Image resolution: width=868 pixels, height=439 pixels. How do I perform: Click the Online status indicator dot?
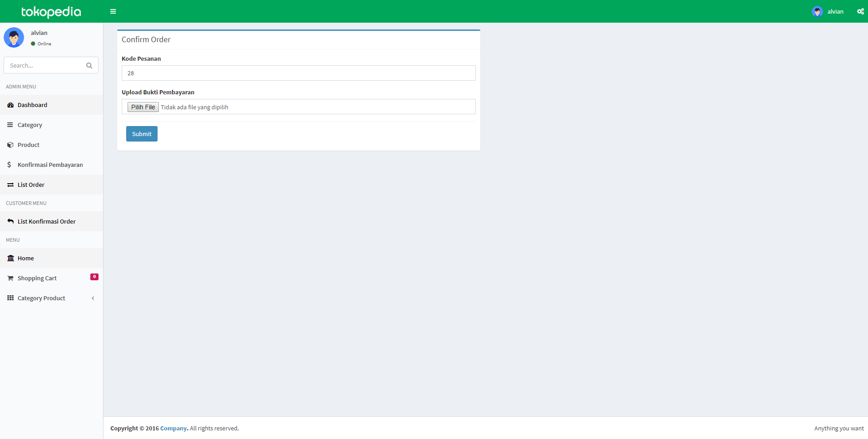[x=32, y=44]
